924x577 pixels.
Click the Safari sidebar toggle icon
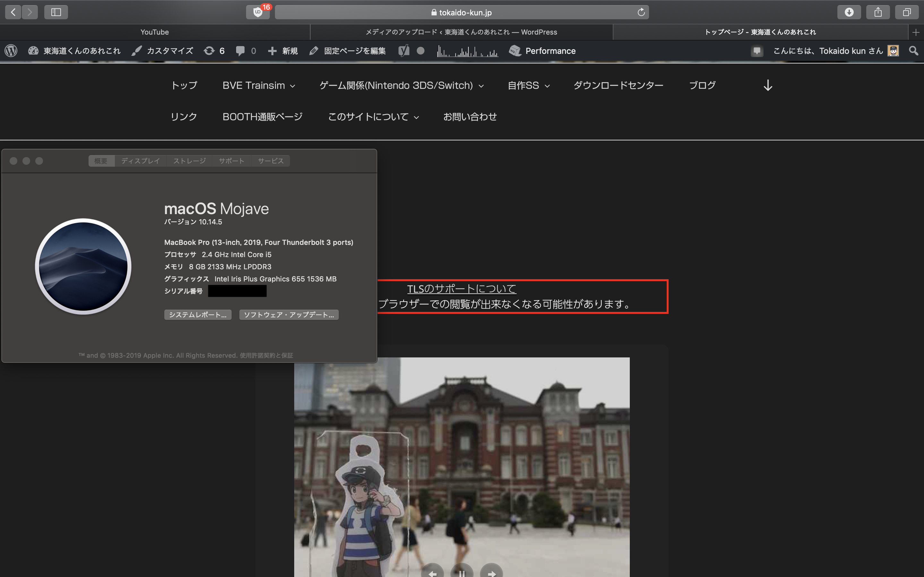click(x=56, y=12)
